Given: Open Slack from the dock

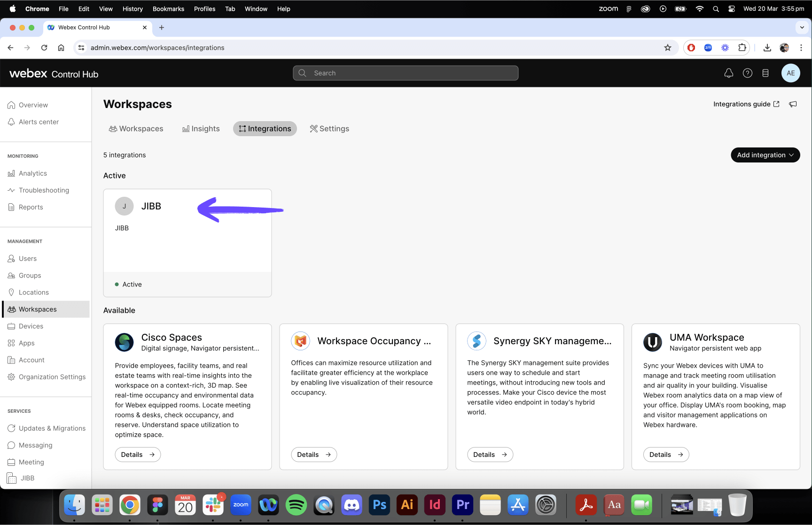Looking at the screenshot, I should (213, 505).
